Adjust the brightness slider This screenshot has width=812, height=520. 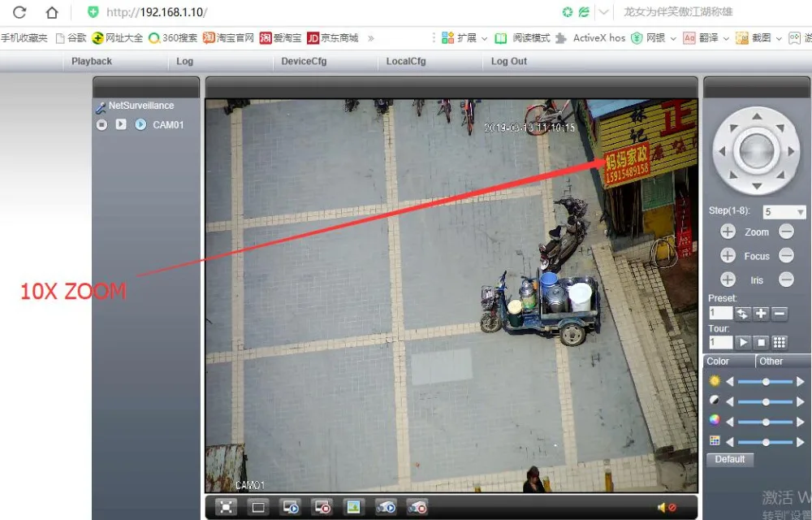click(765, 382)
